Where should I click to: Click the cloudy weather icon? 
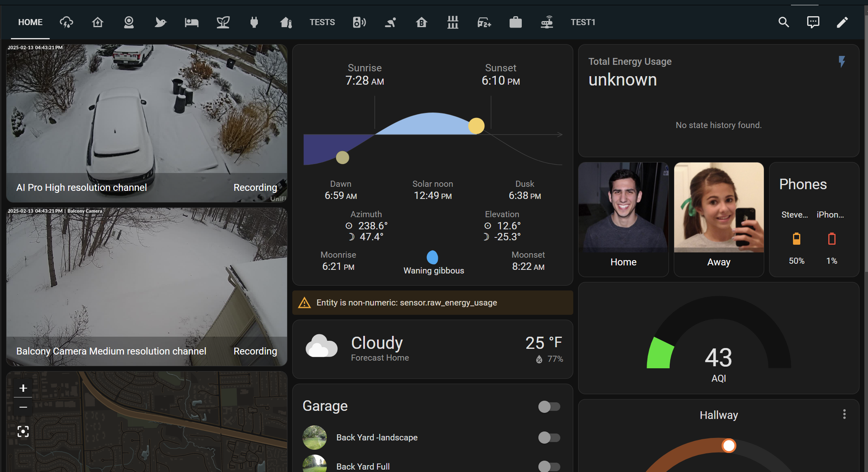pos(321,346)
